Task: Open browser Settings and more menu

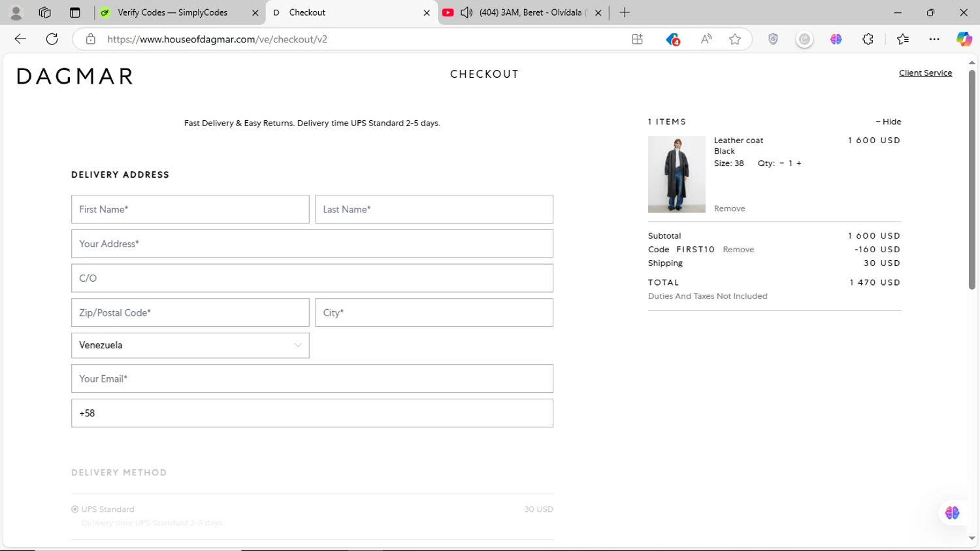Action: (x=934, y=39)
